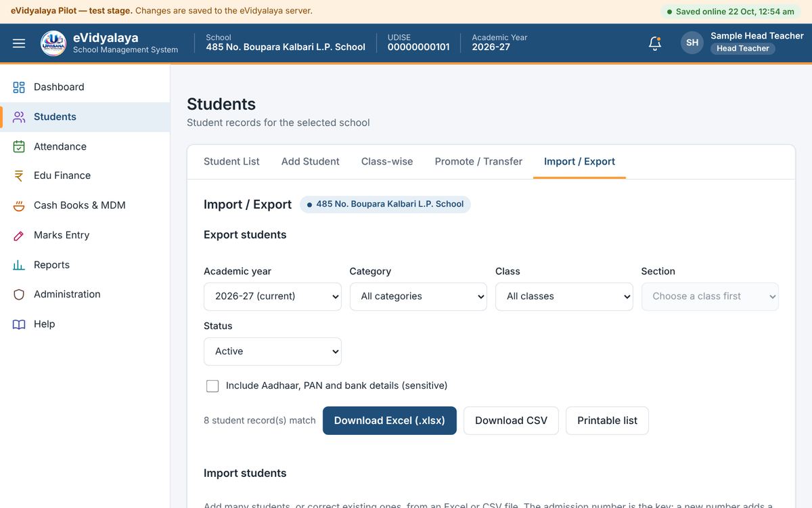Click the Sample Head Teacher name
The height and width of the screenshot is (508, 812).
[x=757, y=35]
